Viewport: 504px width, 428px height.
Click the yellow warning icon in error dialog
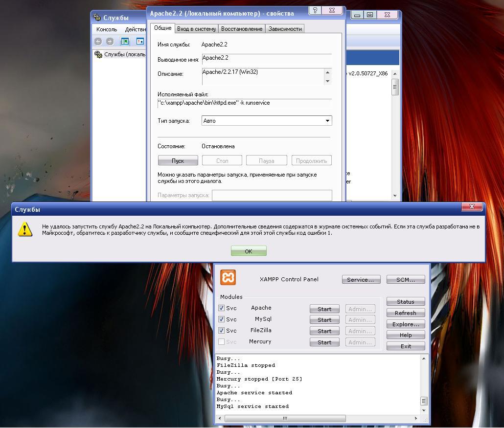point(25,229)
